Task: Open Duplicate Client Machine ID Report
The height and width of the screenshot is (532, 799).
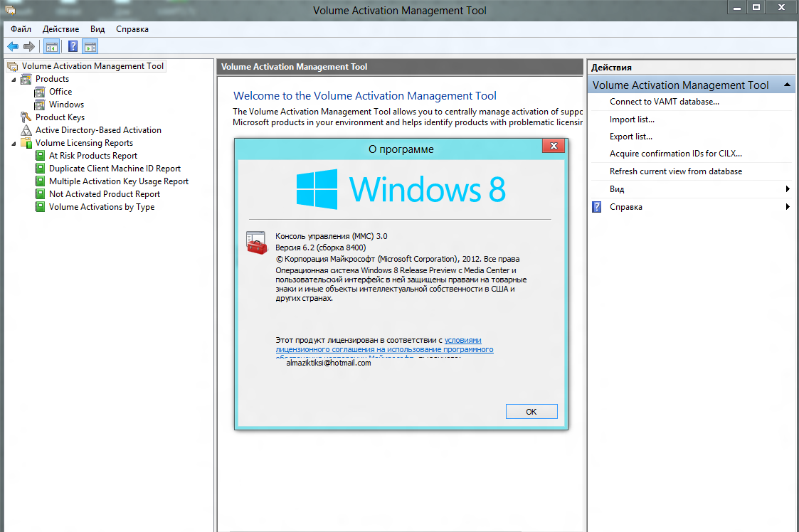Action: 115,169
